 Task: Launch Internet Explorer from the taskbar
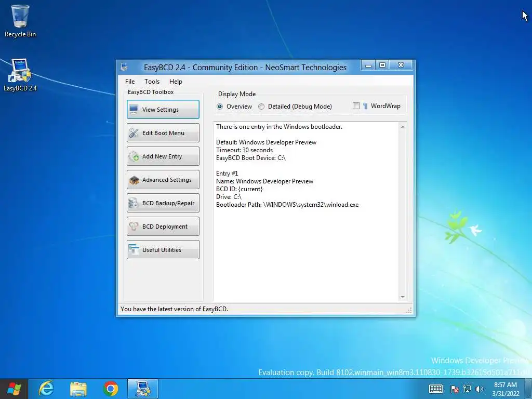coord(46,389)
